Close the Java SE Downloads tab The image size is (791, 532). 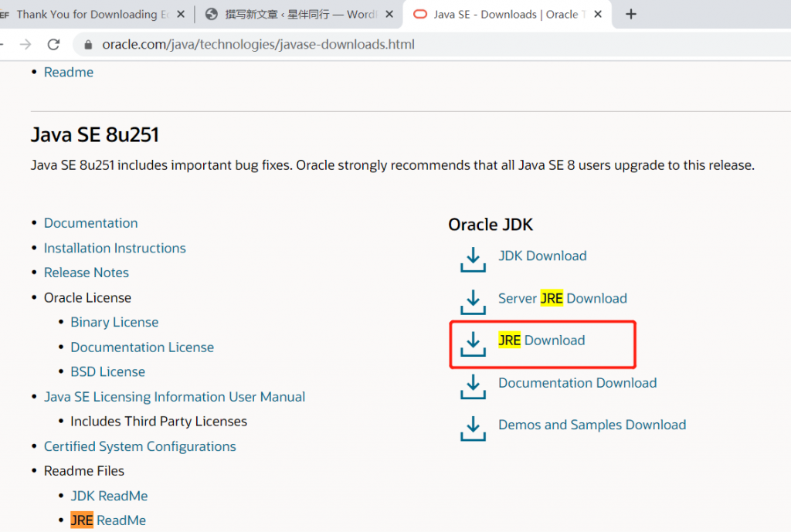tap(598, 14)
